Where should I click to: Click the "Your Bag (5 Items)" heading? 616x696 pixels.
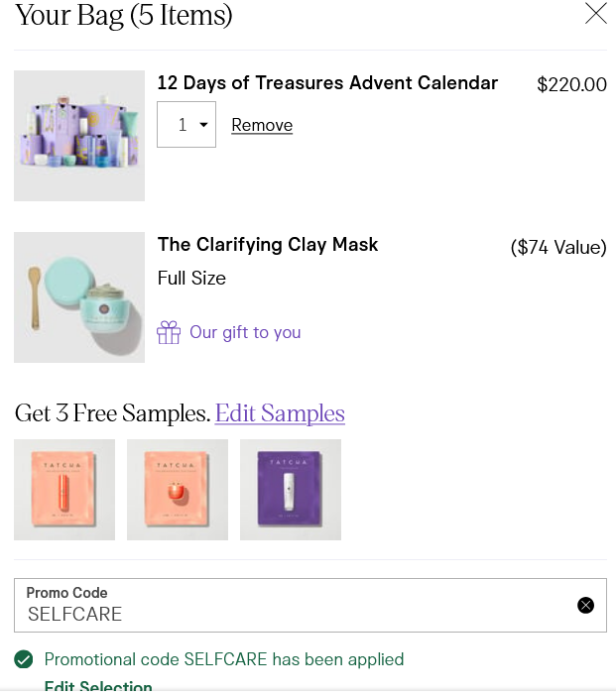(x=124, y=16)
